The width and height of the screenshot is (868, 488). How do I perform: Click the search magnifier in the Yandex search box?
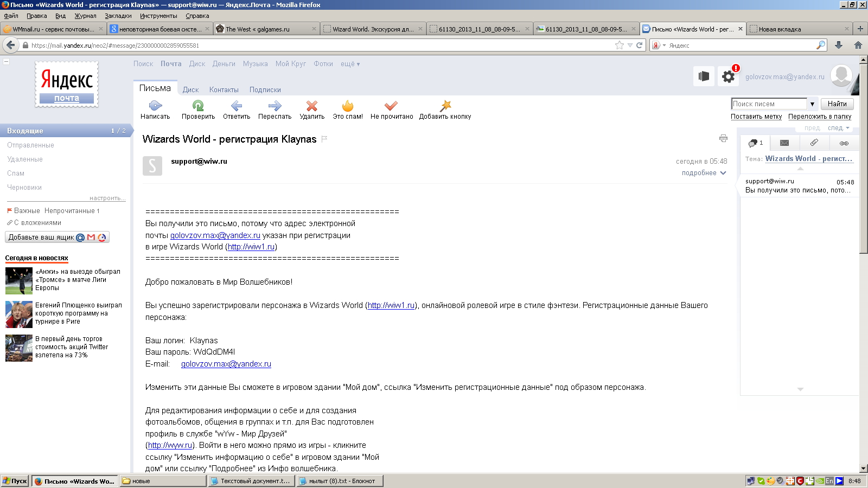click(x=821, y=46)
